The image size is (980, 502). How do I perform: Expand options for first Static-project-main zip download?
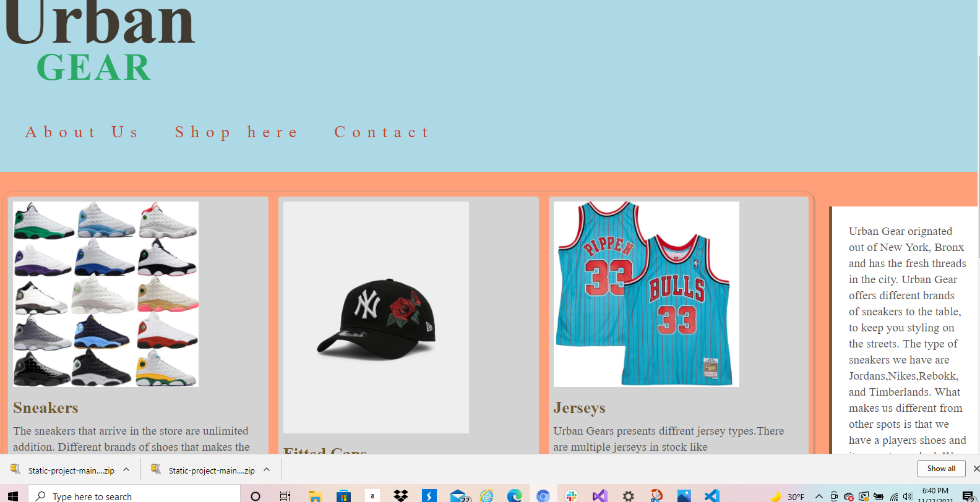coord(126,470)
